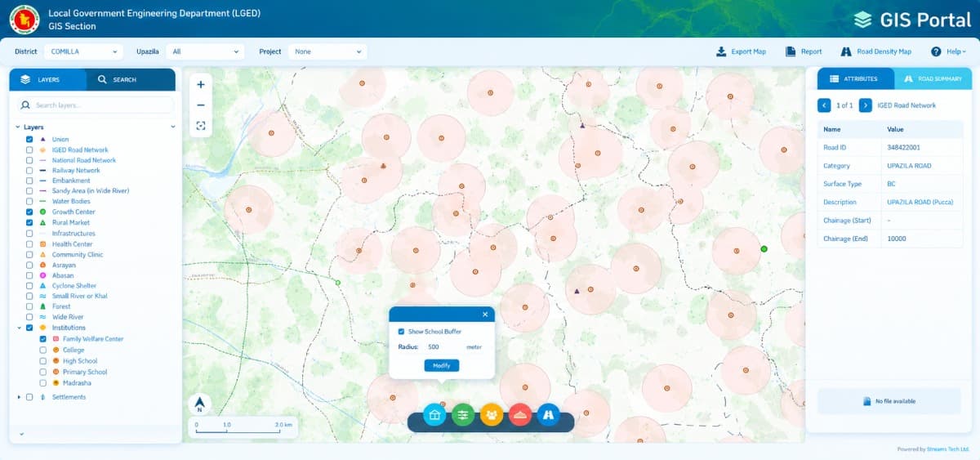Enable the lGED Road Network layer

(x=29, y=150)
